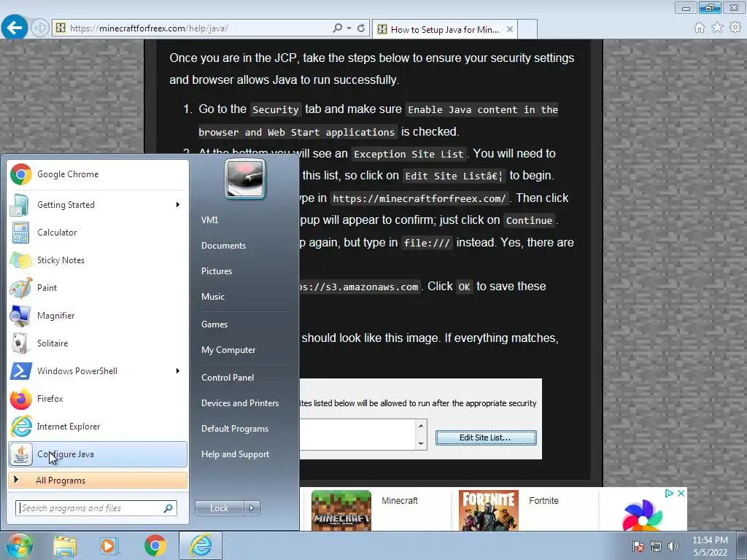Launch Solitaire from the Start menu
The image size is (747, 560).
coord(98,343)
